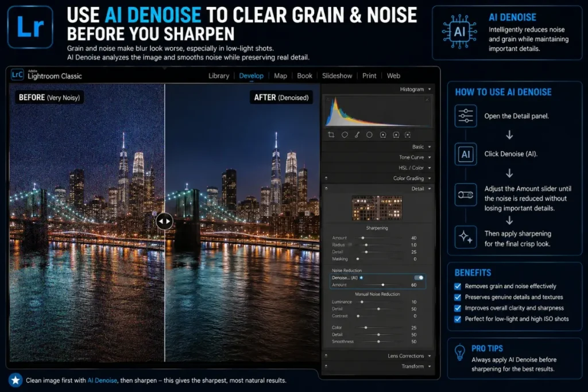Image resolution: width=588 pixels, height=392 pixels.
Task: Select the Develop module tab
Action: [x=252, y=76]
